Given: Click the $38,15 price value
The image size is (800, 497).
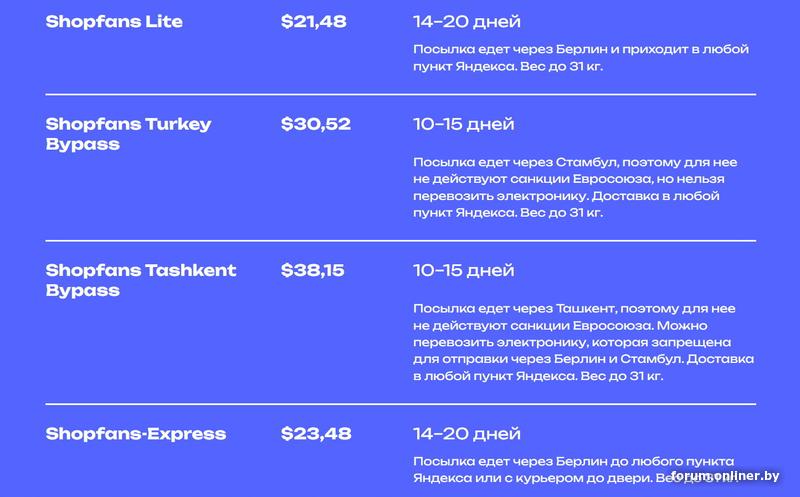Looking at the screenshot, I should click(x=314, y=270).
